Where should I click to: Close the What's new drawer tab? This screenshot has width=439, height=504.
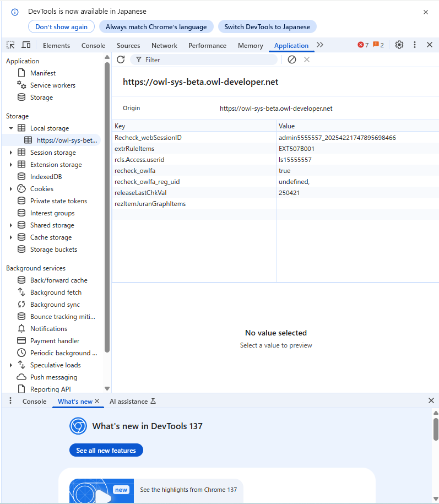(x=97, y=401)
